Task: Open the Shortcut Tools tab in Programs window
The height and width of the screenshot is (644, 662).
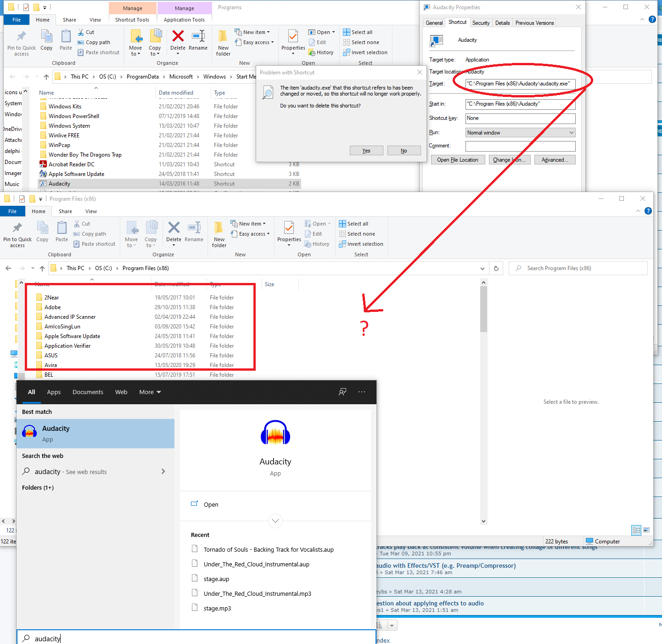Action: (132, 20)
